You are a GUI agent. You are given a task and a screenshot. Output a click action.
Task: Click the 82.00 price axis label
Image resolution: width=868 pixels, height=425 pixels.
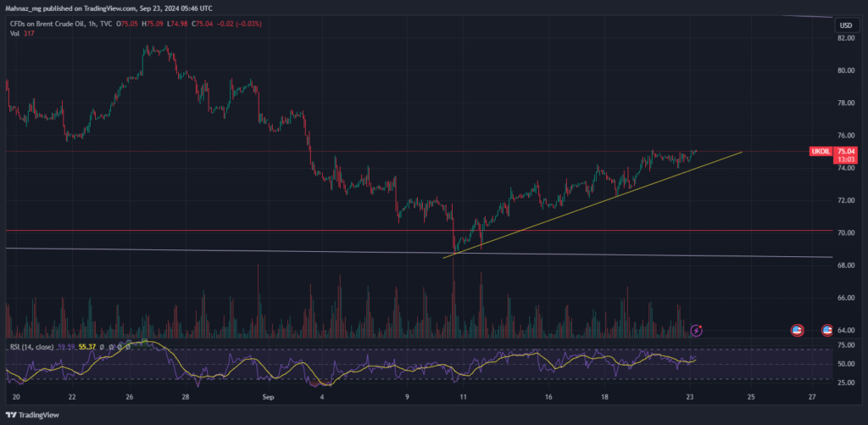point(846,38)
